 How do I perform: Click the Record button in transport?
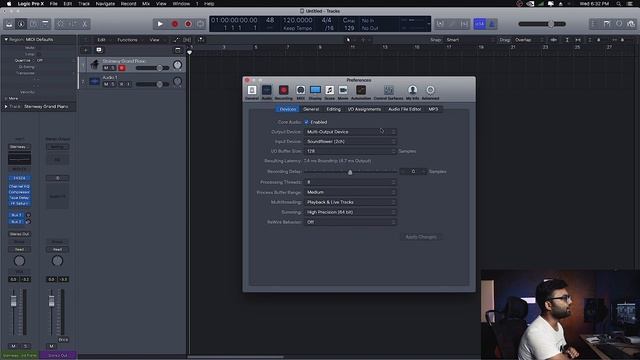175,24
